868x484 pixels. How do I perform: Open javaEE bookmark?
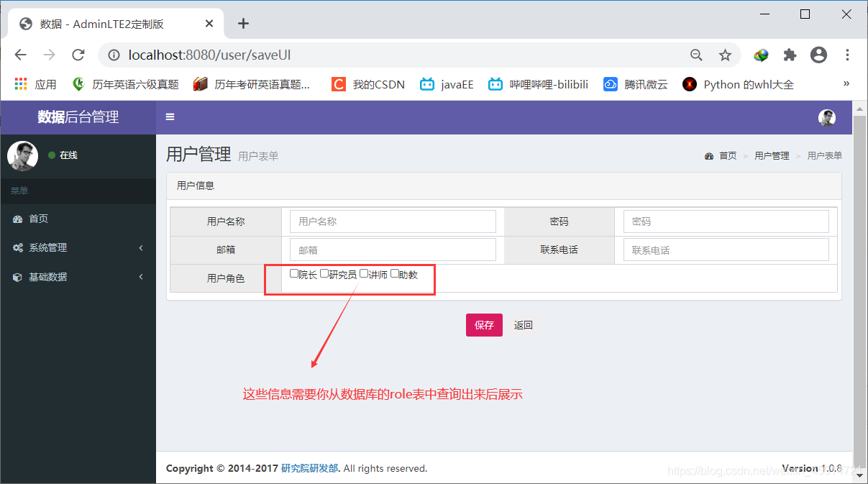tap(447, 84)
